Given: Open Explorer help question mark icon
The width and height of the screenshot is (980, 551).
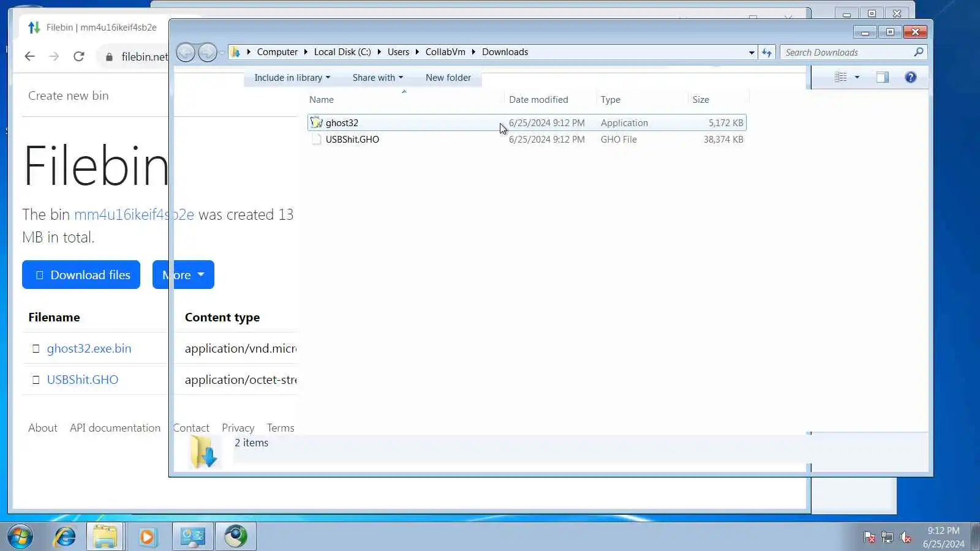Looking at the screenshot, I should [x=911, y=77].
